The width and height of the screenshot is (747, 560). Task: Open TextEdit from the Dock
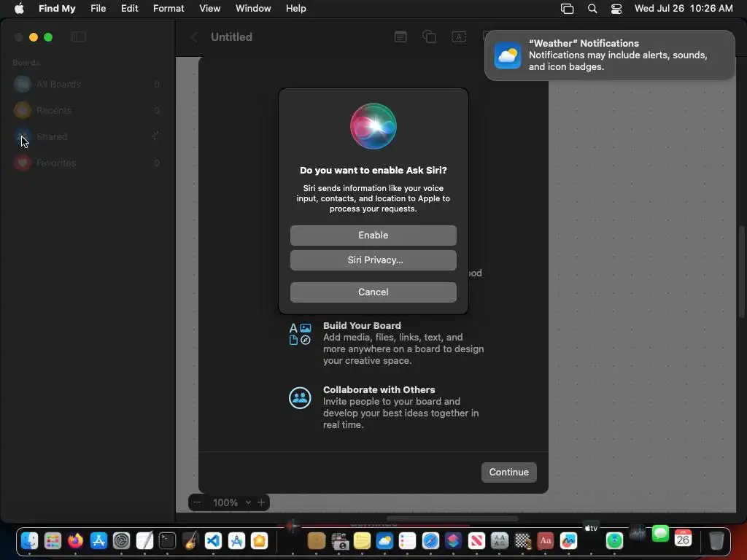(144, 540)
